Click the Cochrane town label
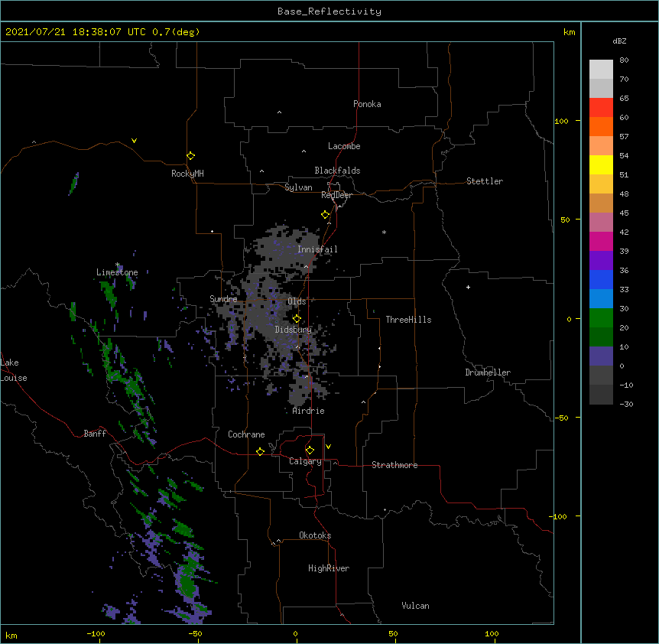 246,434
